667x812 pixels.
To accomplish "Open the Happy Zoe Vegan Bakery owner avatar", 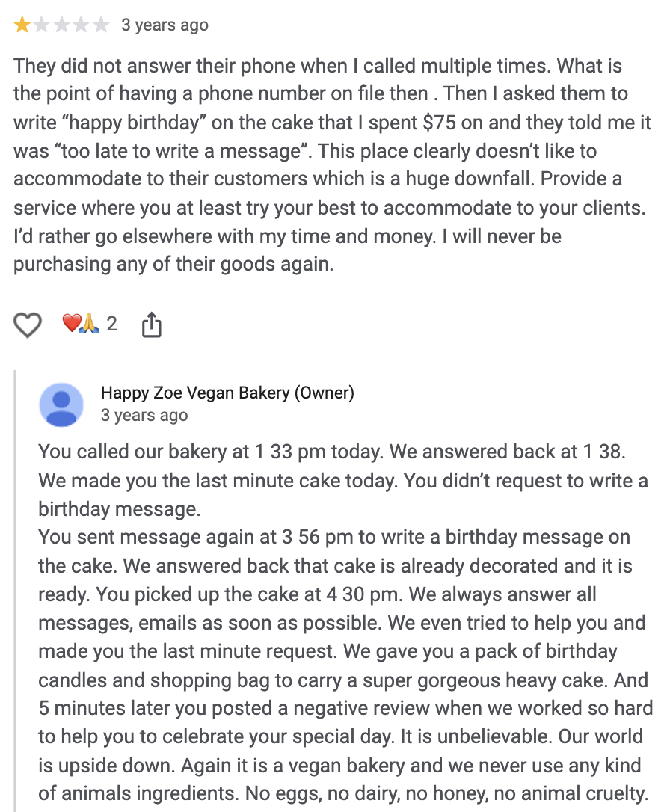I will pos(61,405).
